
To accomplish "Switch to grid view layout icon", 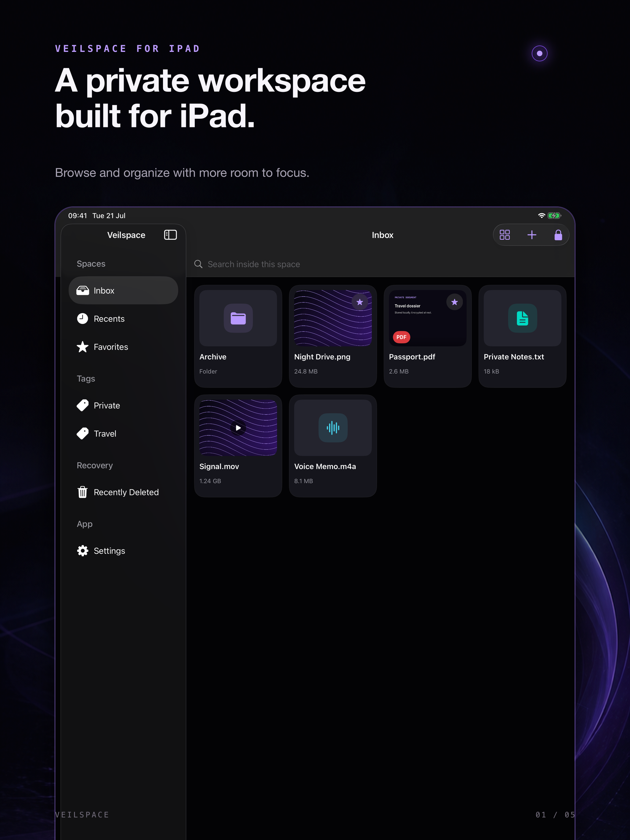I will 504,235.
